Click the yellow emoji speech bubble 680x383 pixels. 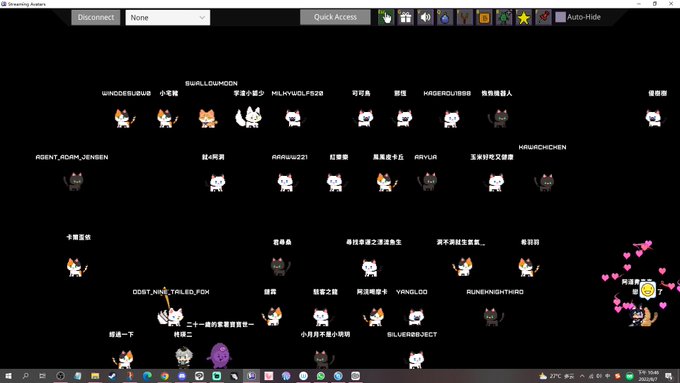click(x=647, y=289)
